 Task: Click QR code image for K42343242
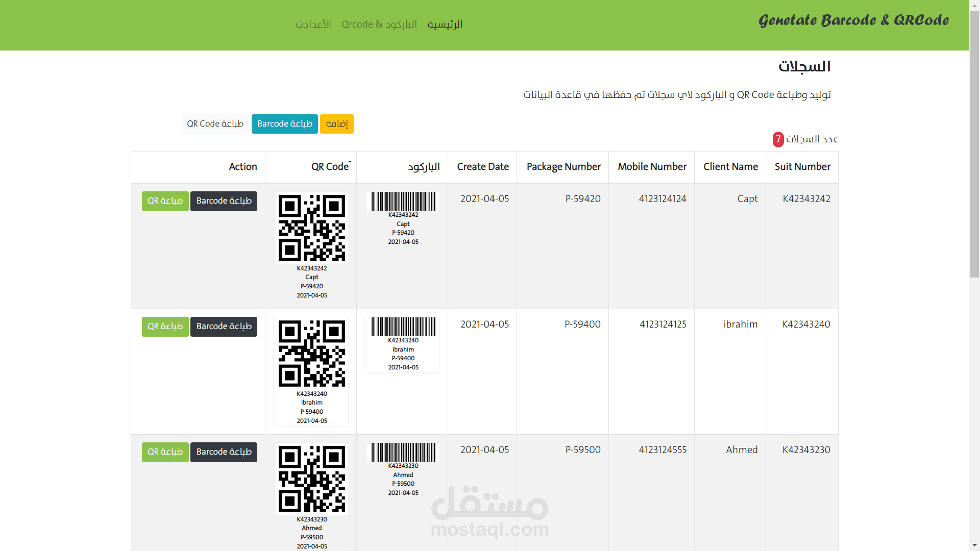point(312,228)
